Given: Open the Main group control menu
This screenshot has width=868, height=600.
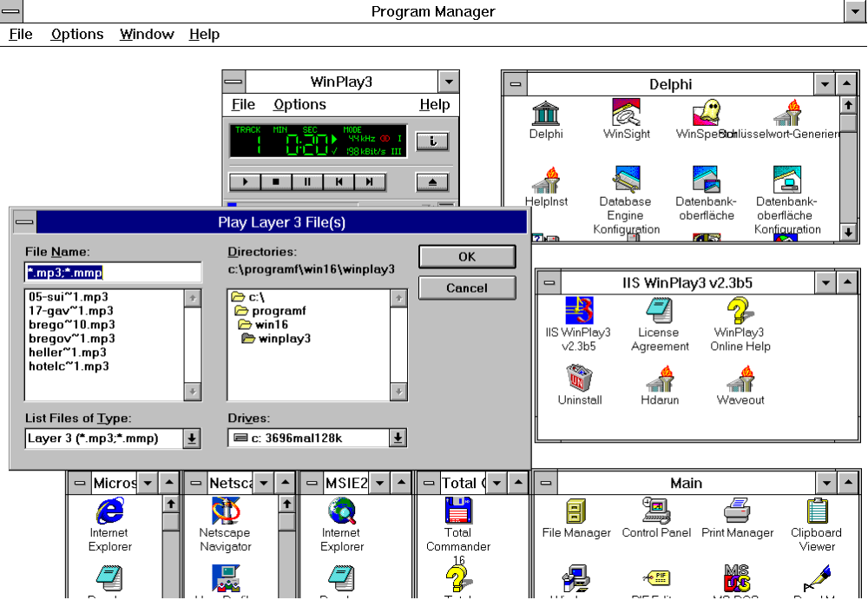Looking at the screenshot, I should click(x=546, y=483).
